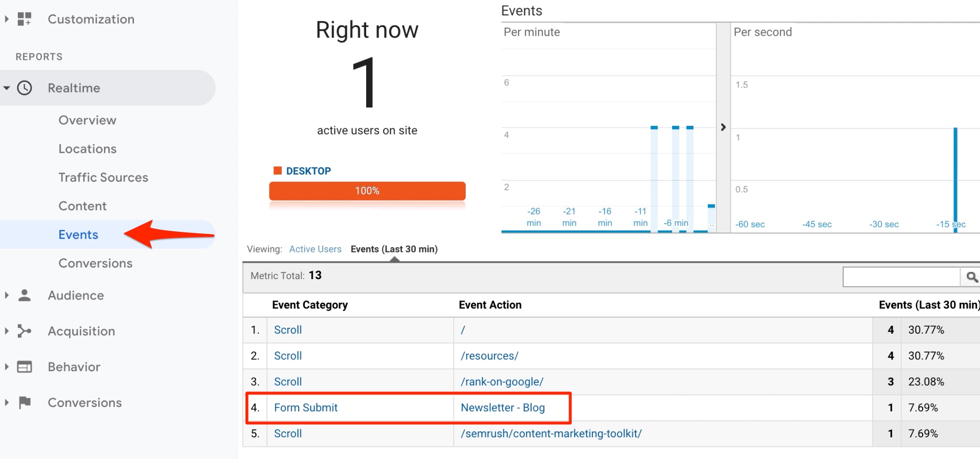980x459 pixels.
Task: Click the / event action link
Action: coord(463,330)
